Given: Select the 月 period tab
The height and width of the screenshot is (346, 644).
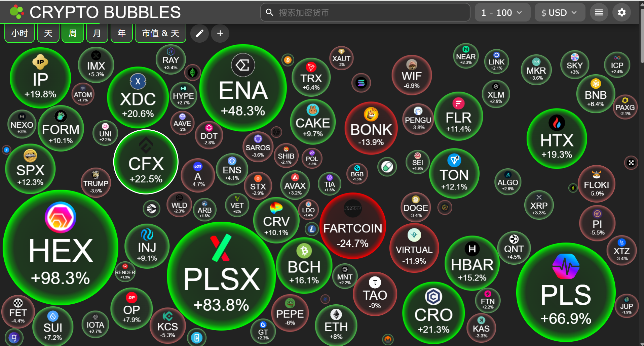Looking at the screenshot, I should click(97, 33).
